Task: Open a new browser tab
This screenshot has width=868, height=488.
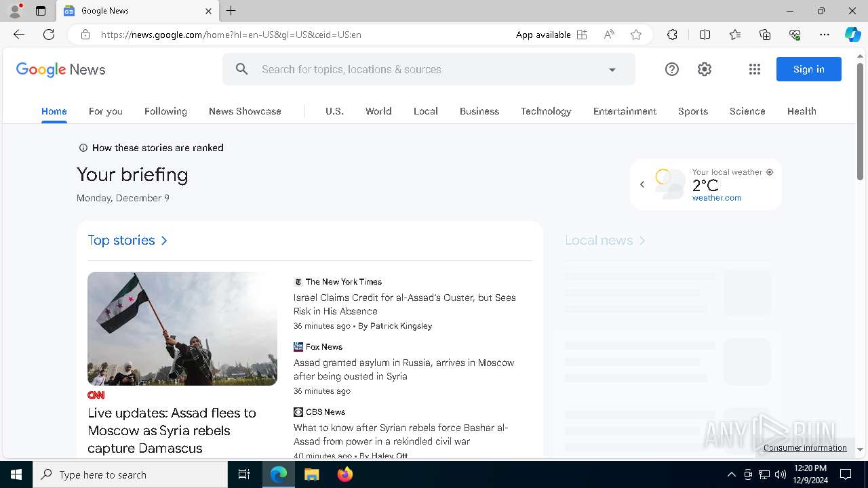Action: click(x=231, y=11)
